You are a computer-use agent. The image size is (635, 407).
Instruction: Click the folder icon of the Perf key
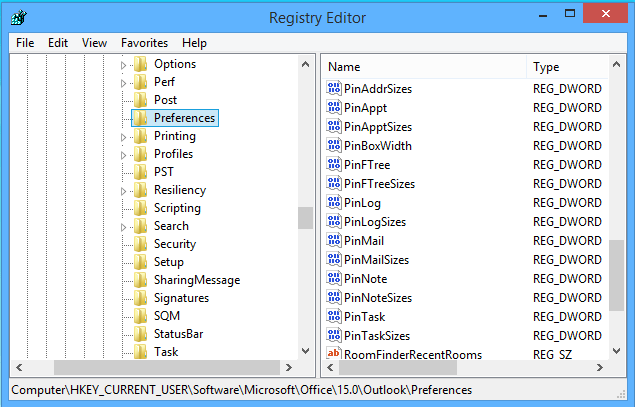141,82
